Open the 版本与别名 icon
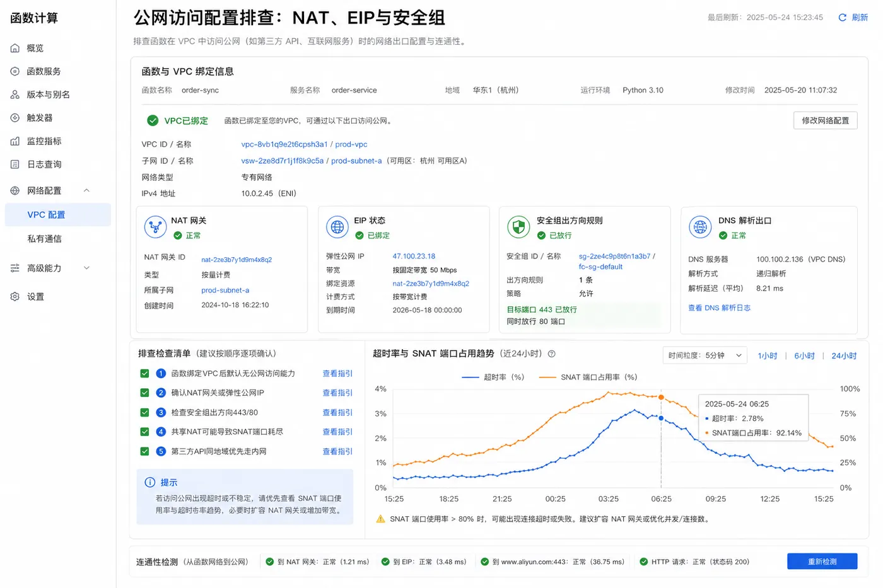 coord(15,95)
